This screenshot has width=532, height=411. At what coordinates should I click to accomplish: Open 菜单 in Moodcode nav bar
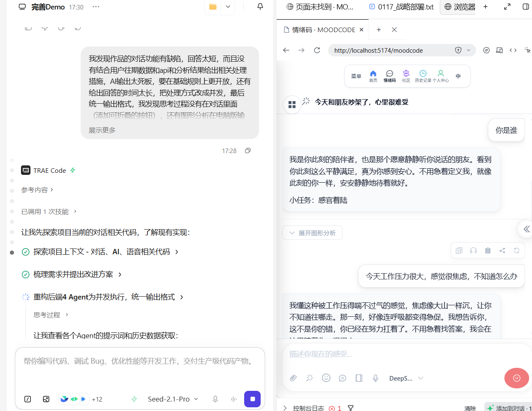coord(356,76)
